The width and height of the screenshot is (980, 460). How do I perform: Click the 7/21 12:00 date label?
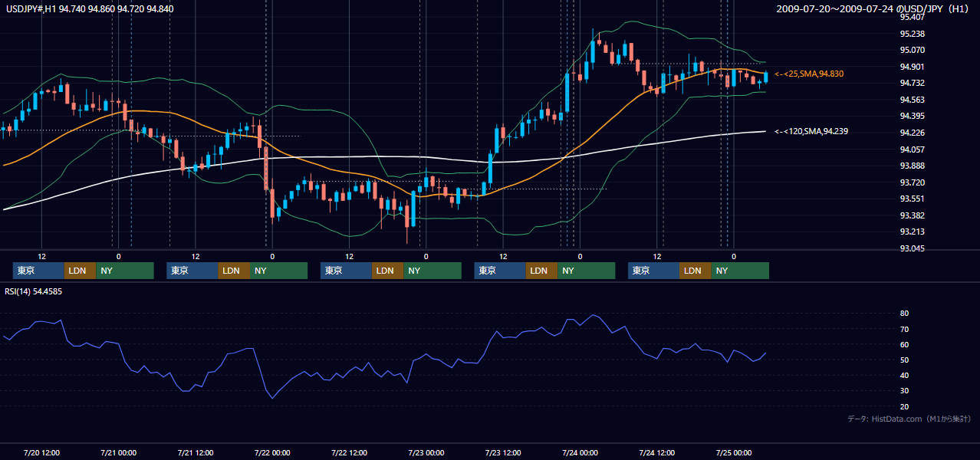[195, 452]
